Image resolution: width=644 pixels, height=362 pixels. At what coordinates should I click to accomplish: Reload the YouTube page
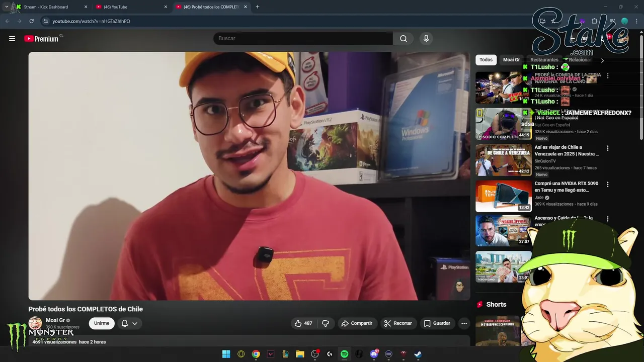coord(31,21)
